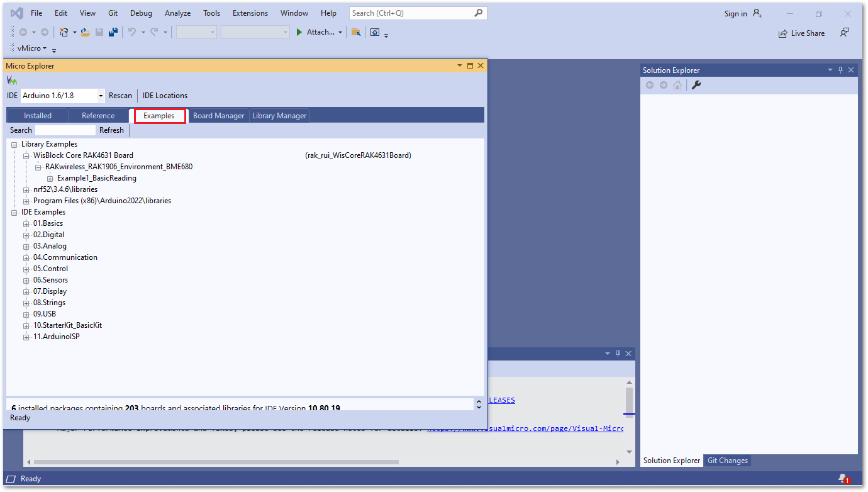868x492 pixels.
Task: Click the Live Share button
Action: tap(801, 33)
